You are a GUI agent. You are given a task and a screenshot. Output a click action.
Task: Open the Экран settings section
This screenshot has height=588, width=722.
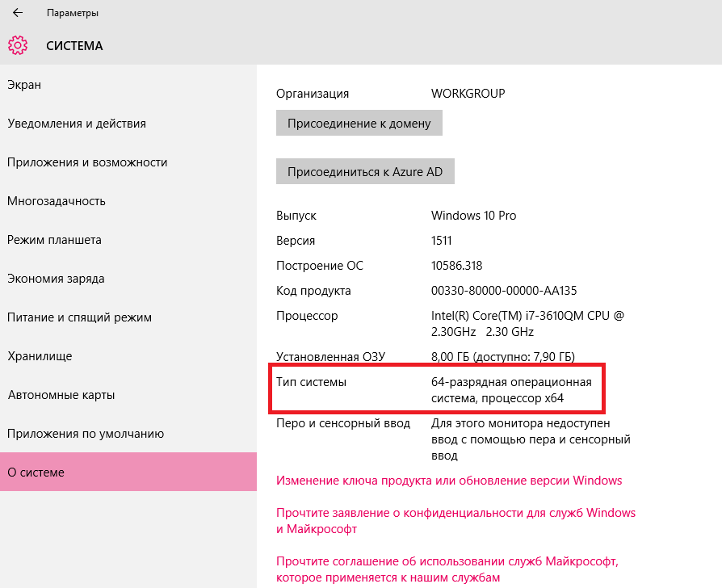coord(24,85)
